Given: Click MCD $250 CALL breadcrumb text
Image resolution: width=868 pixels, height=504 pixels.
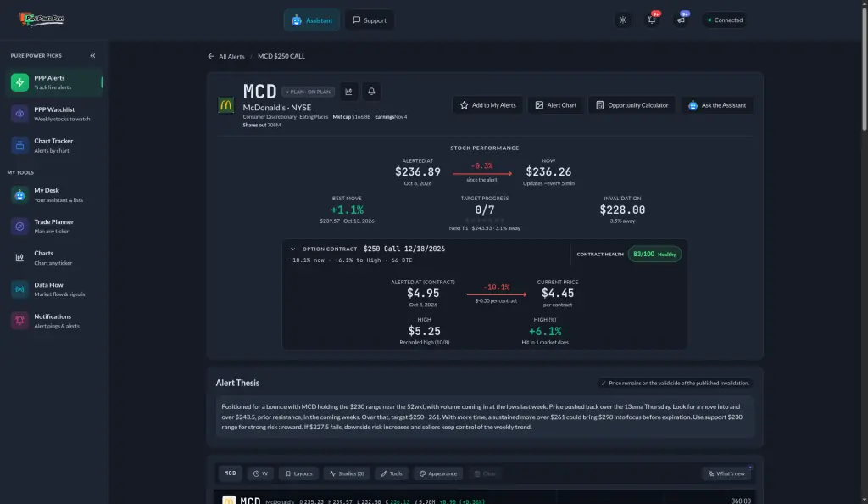Looking at the screenshot, I should [281, 56].
